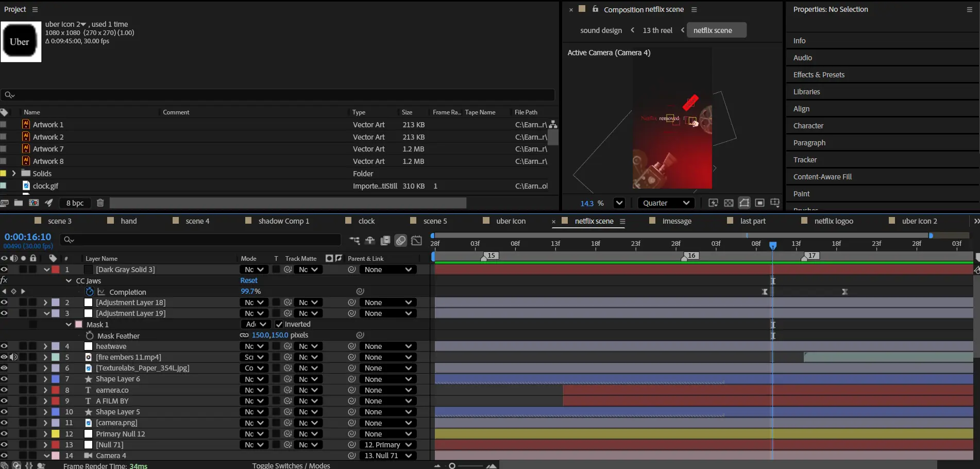980x469 pixels.
Task: Open the Quarter resolution dropdown
Action: coord(666,203)
